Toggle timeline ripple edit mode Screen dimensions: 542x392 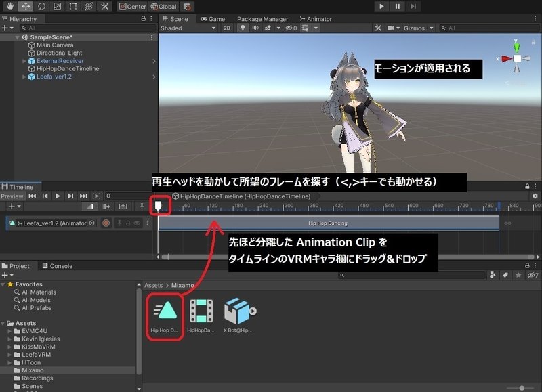pyautogui.click(x=106, y=206)
